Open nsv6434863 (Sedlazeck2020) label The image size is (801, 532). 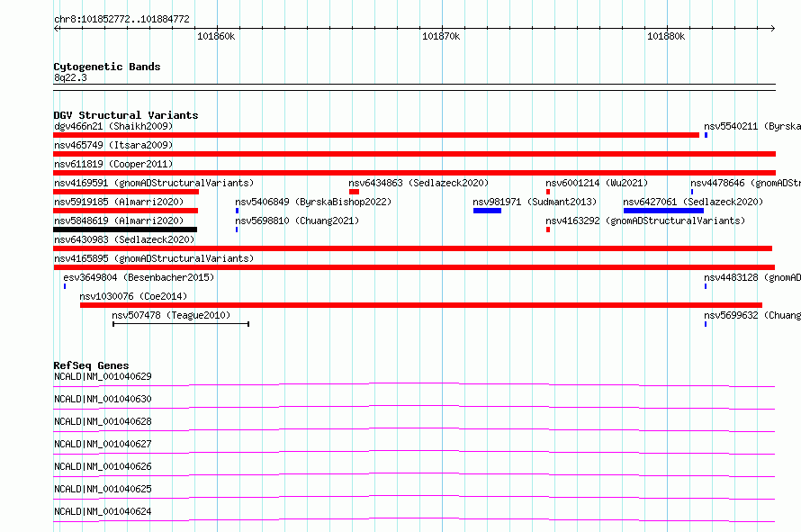(418, 183)
